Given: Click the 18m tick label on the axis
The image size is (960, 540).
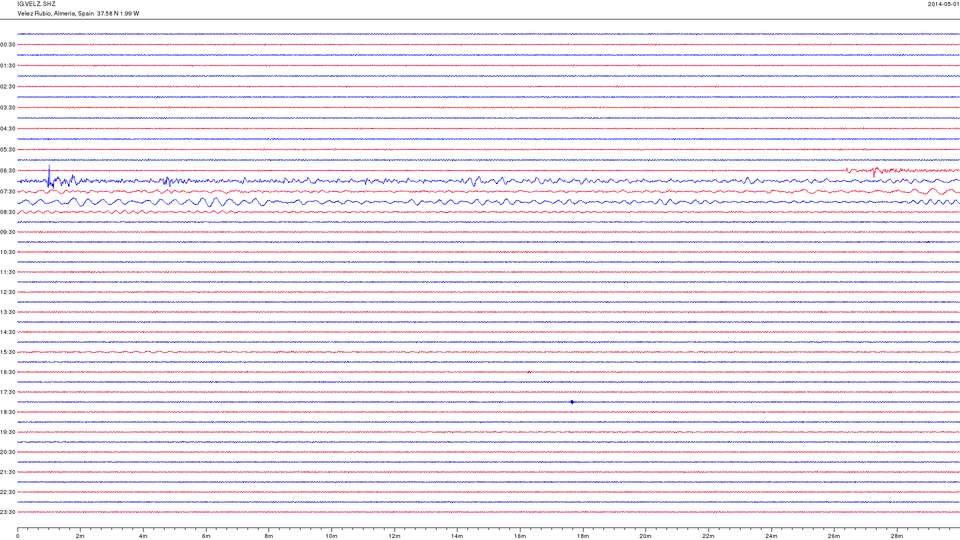Looking at the screenshot, I should [x=583, y=536].
